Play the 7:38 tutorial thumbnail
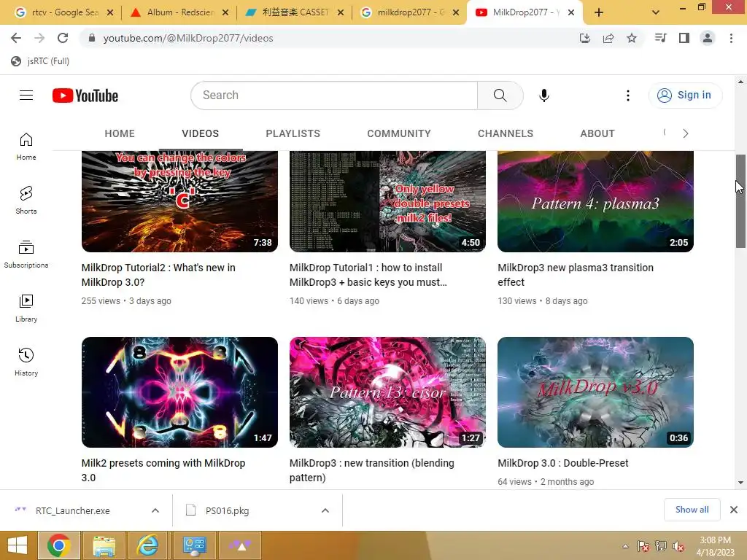The width and height of the screenshot is (747, 560). coord(179,201)
